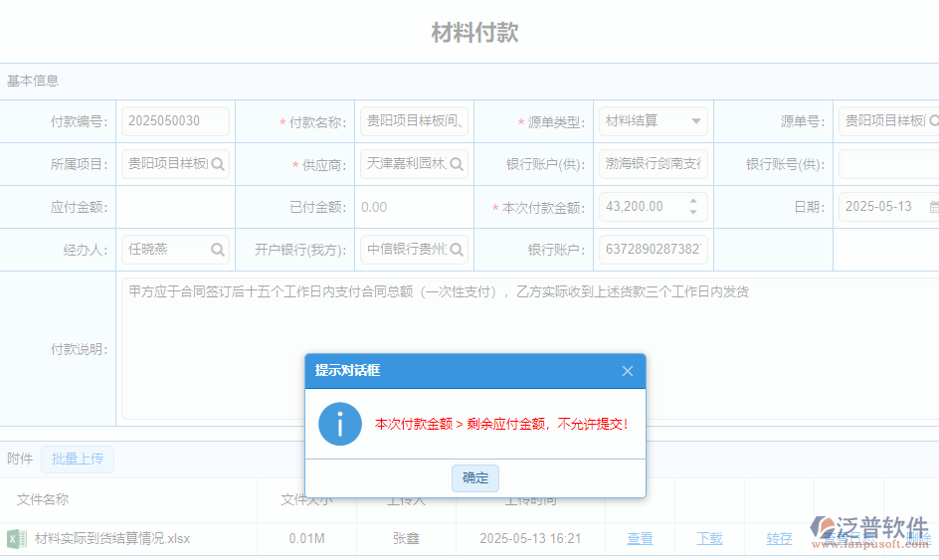Expand the 源单类型 dropdown
Viewport: 939px width, 560px height.
click(696, 121)
